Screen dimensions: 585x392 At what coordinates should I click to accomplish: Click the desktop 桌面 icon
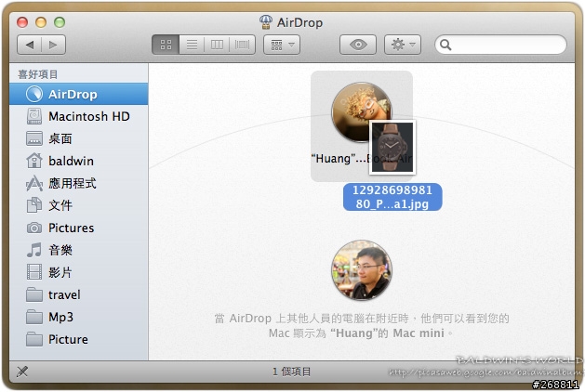pyautogui.click(x=34, y=138)
